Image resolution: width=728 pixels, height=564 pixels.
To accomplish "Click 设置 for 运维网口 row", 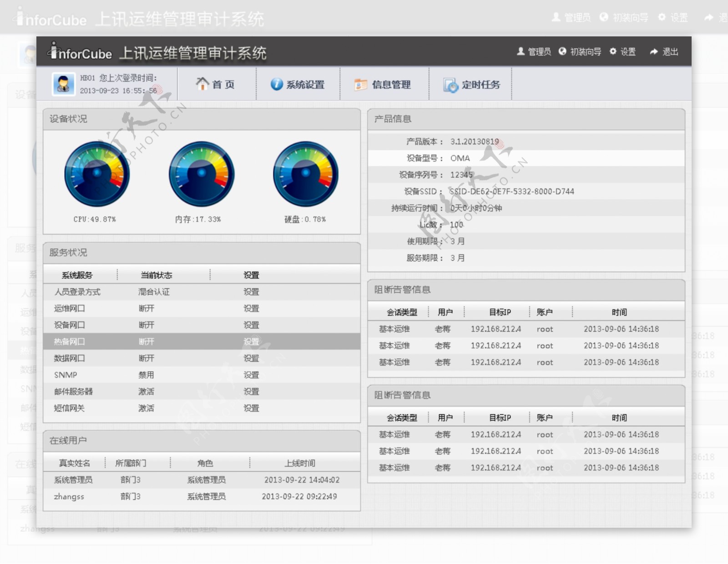I will [251, 308].
